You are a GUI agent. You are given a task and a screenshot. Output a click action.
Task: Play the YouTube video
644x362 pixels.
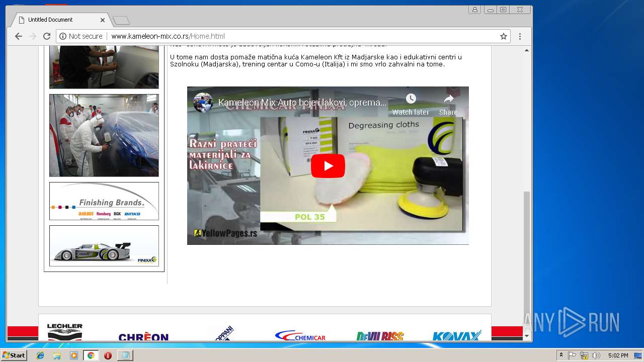click(x=328, y=166)
